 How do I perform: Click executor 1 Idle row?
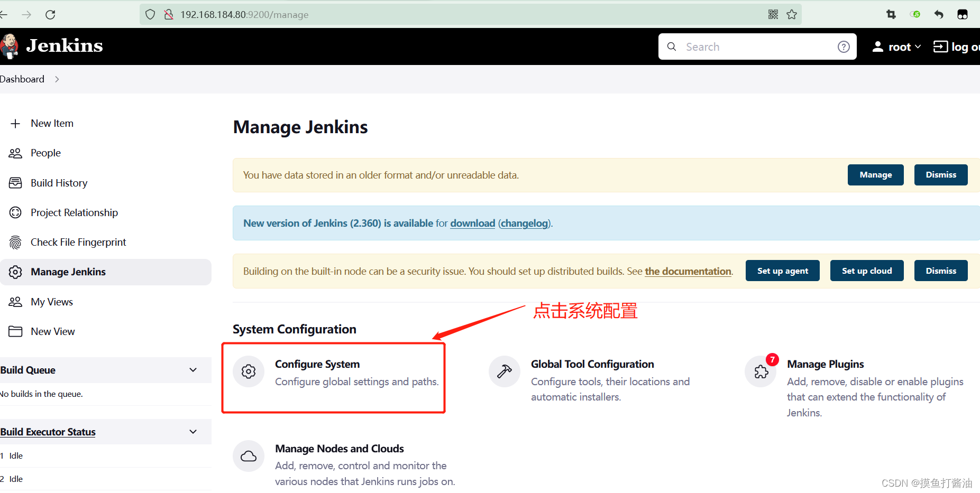pos(106,455)
